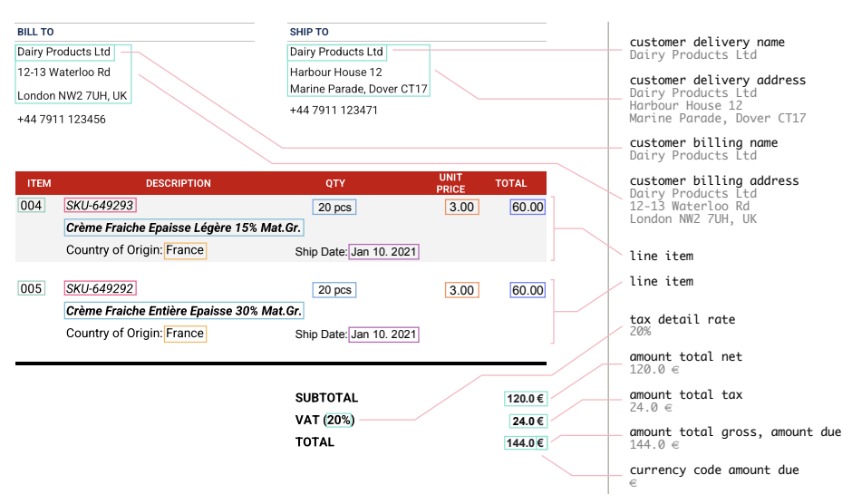This screenshot has height=504, width=852.
Task: Click SKU-649293 code
Action: (x=100, y=205)
